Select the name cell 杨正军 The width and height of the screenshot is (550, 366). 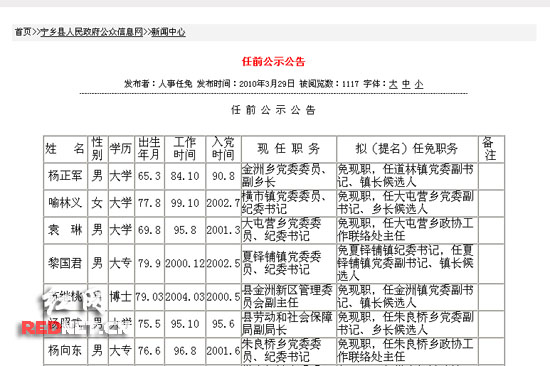coord(65,176)
